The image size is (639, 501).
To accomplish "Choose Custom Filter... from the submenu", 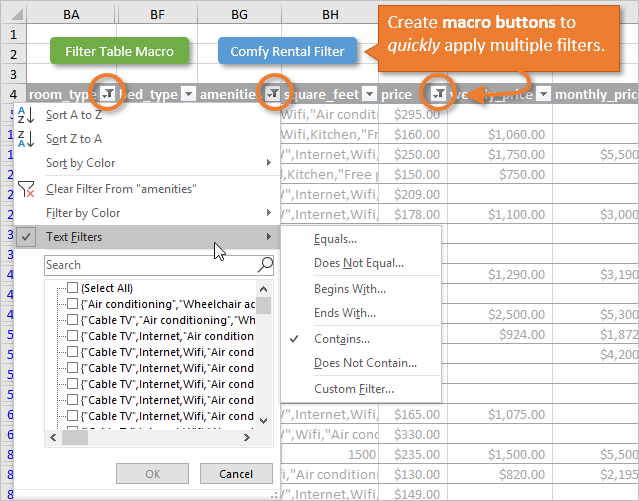I will [x=353, y=388].
